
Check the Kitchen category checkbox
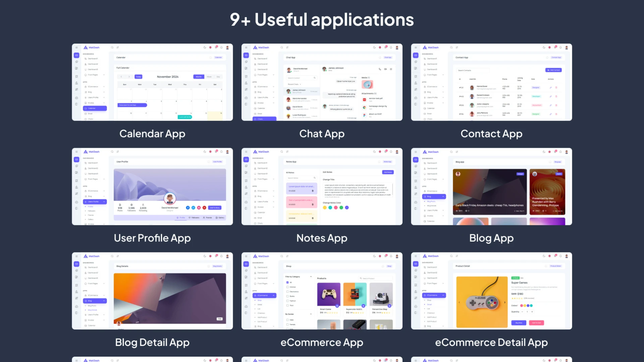[287, 287]
